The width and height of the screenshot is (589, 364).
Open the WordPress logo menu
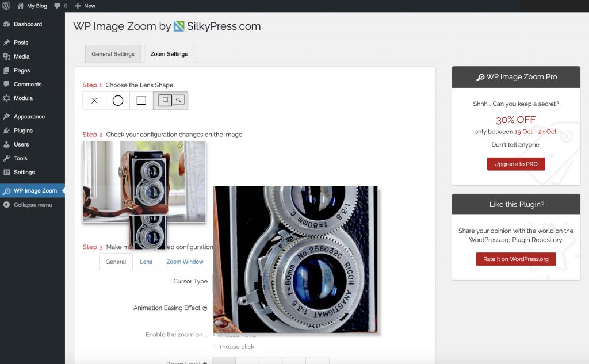(x=6, y=6)
